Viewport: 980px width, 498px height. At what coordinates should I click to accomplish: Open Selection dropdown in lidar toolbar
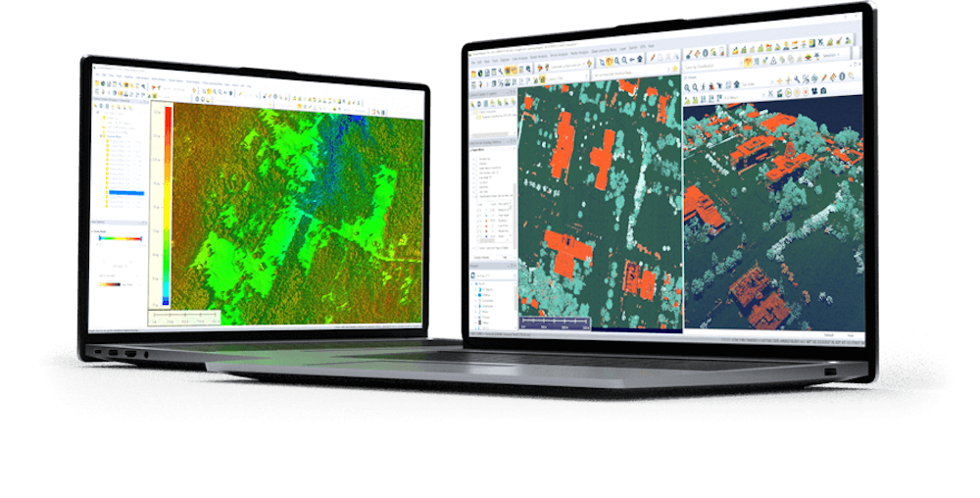coord(829,54)
